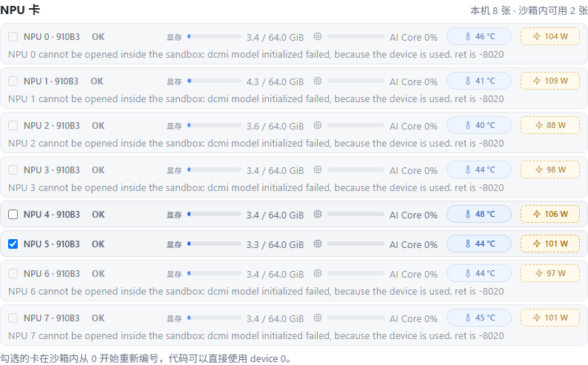588x365 pixels.
Task: Click the disabled NPU 6 checkbox
Action: click(x=13, y=273)
